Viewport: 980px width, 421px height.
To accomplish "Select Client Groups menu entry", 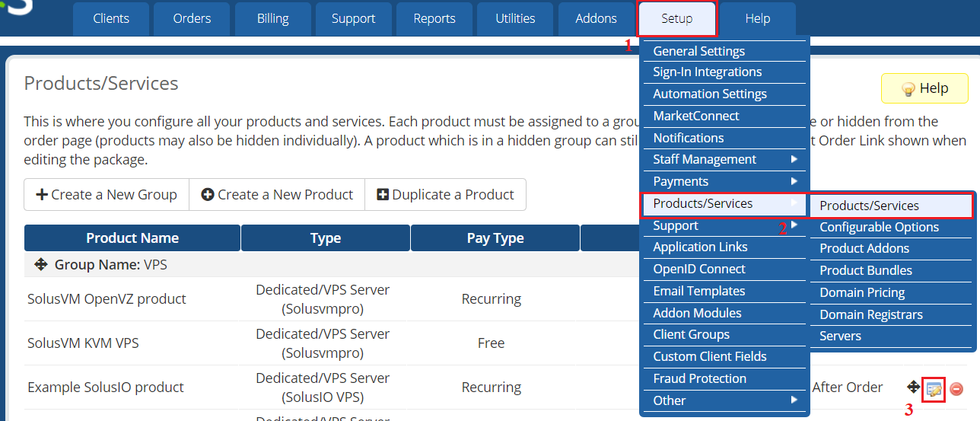I will (x=725, y=334).
